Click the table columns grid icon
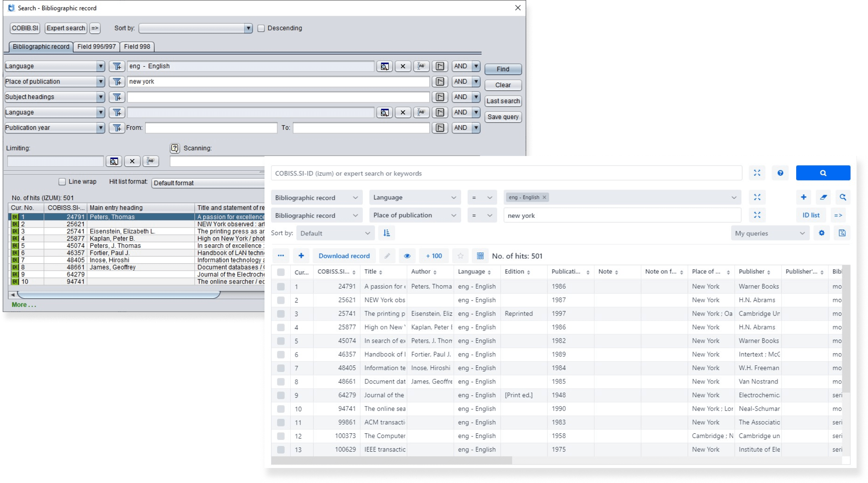Screen dimensions: 868x483 480,256
